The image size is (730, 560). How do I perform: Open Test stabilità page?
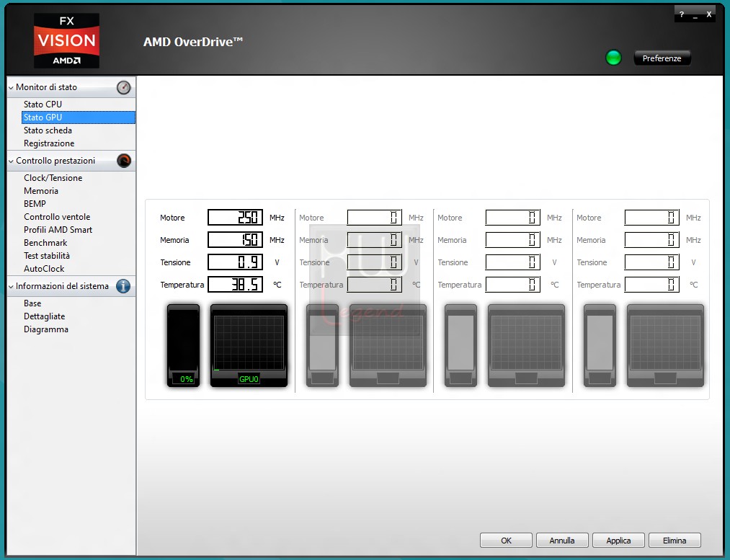[x=47, y=256]
